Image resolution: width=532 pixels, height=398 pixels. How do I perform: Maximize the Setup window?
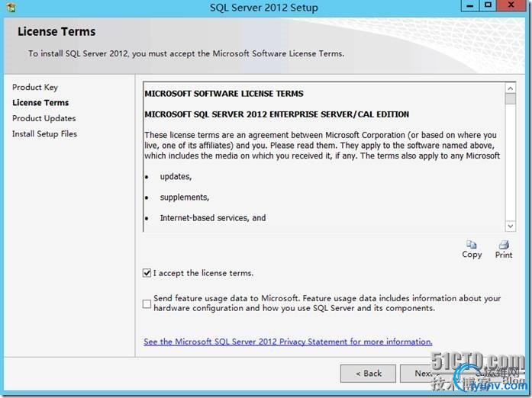pyautogui.click(x=488, y=6)
